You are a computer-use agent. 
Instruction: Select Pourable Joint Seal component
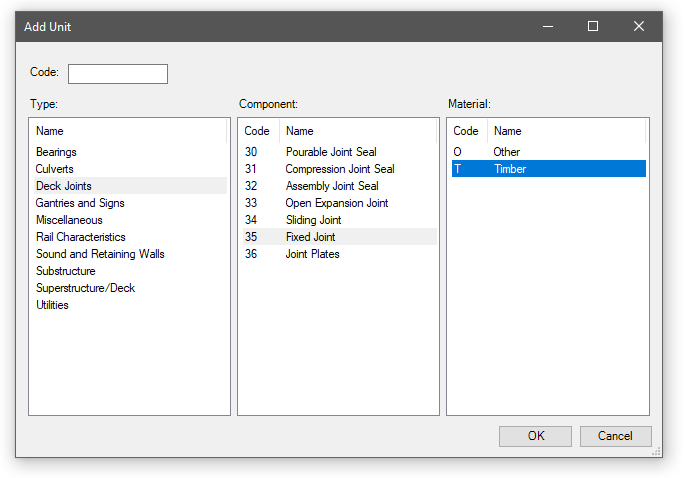pos(331,152)
